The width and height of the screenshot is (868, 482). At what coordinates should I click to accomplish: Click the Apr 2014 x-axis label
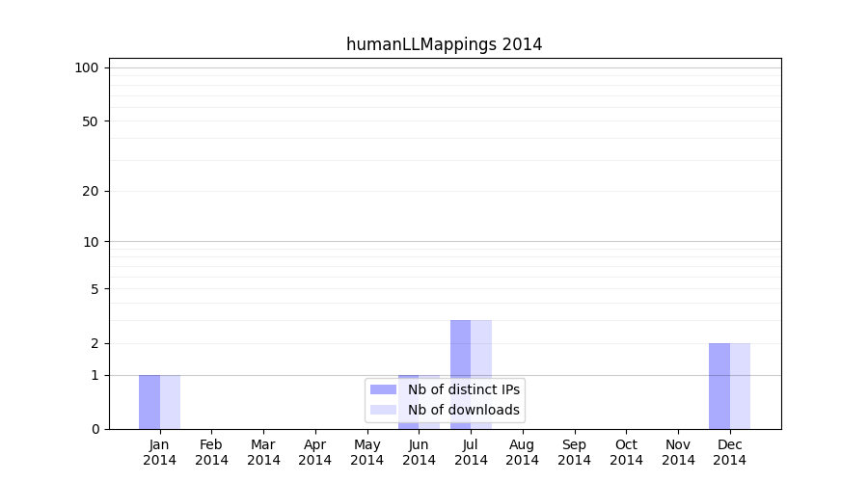coord(314,452)
